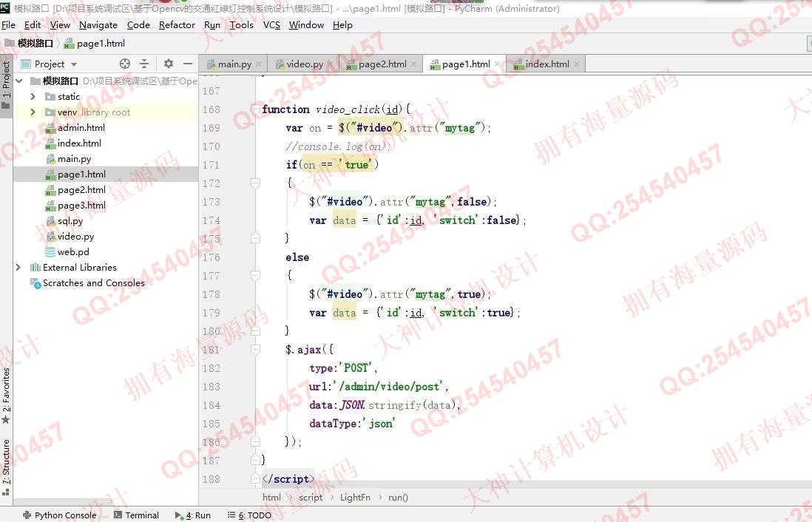Fold the if block at line 172
Viewport: 812px width, 522px height.
click(255, 183)
